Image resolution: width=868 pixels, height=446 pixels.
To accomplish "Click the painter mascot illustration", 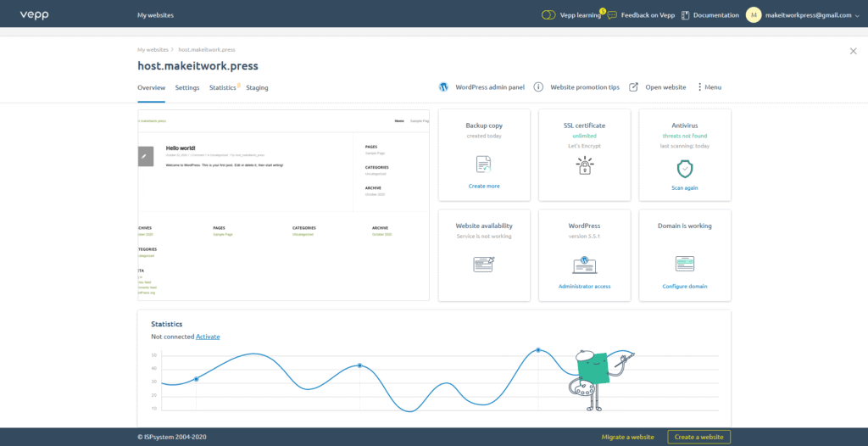I will point(601,380).
